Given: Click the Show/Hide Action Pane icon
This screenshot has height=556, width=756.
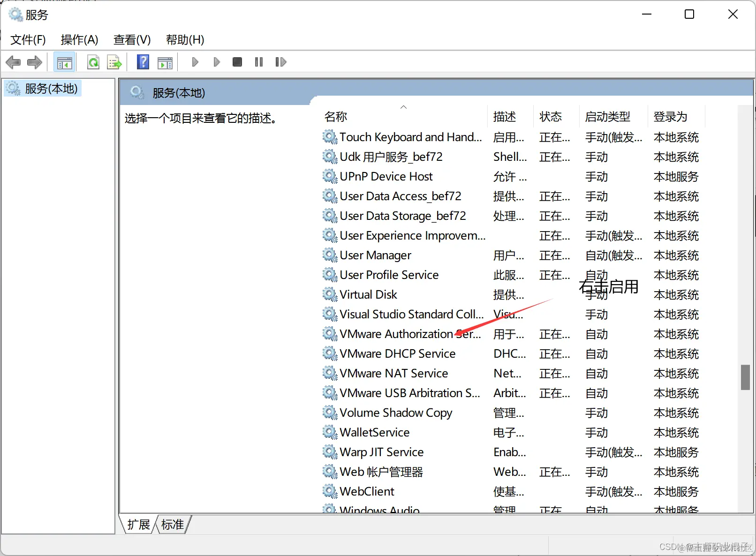Looking at the screenshot, I should (x=165, y=62).
